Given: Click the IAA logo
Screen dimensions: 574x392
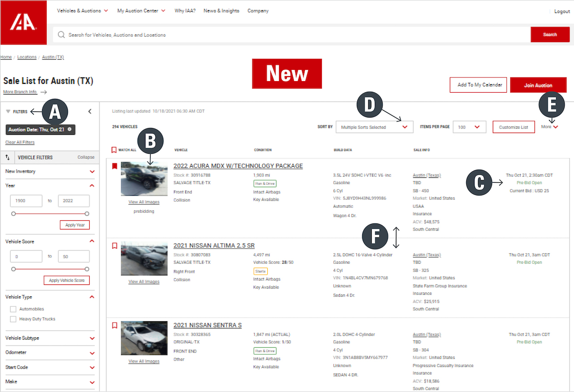Looking at the screenshot, I should [x=23, y=22].
